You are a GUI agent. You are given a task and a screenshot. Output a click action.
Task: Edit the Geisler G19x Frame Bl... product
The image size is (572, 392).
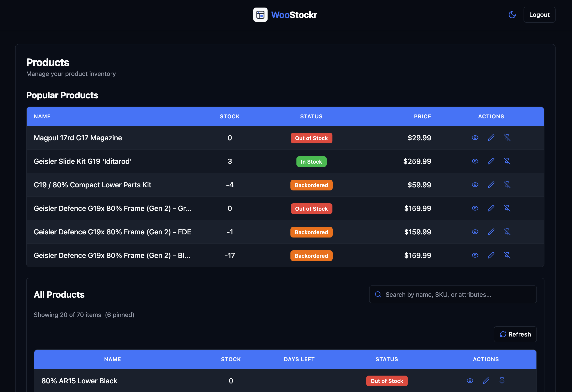pyautogui.click(x=491, y=255)
